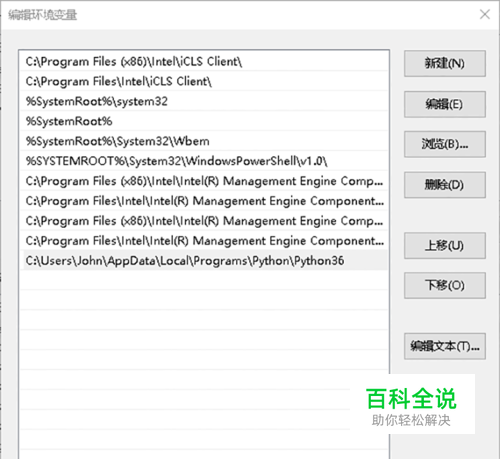
Task: Select the %SystemRoot%\system32 entry
Action: click(x=204, y=101)
